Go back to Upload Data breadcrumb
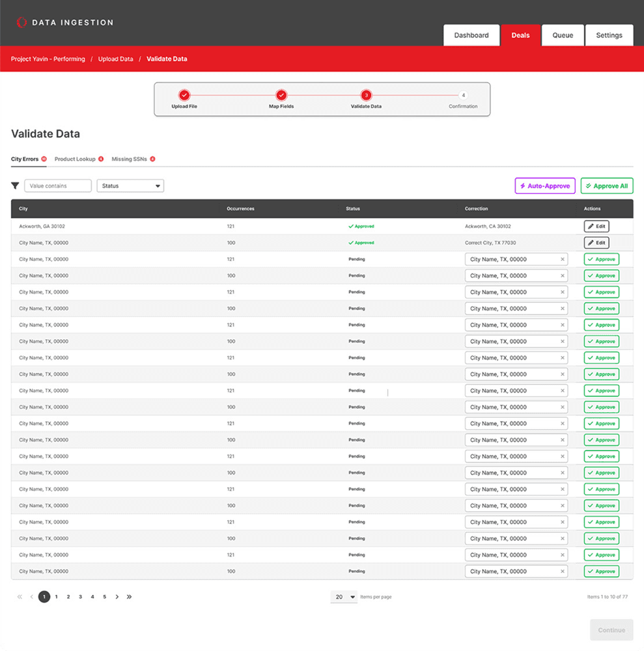This screenshot has width=644, height=651. point(115,59)
